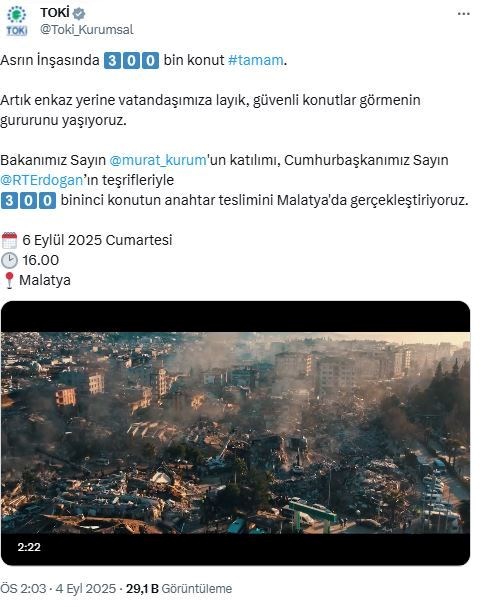Click the 4 Eyl 2025 post date
This screenshot has width=483, height=607.
click(x=86, y=589)
